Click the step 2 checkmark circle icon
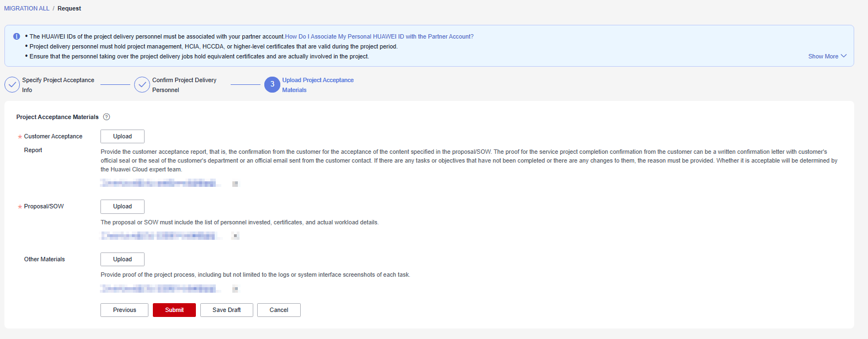 (x=142, y=85)
